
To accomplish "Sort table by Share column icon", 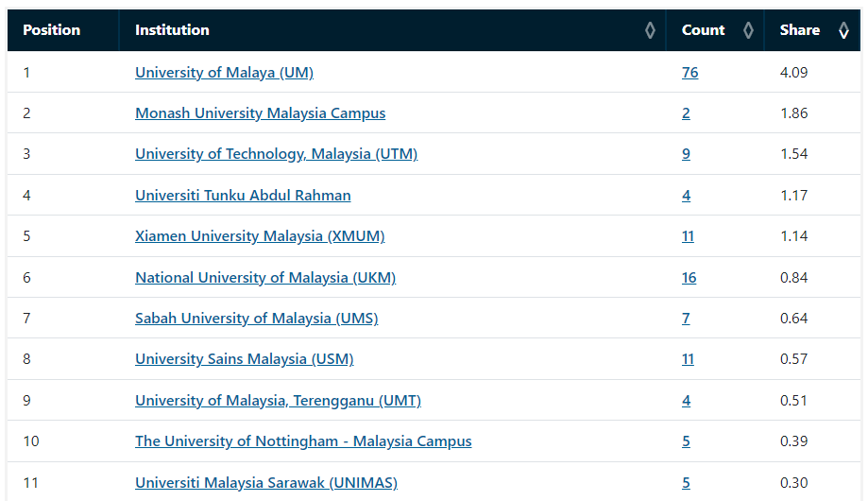I will point(843,30).
